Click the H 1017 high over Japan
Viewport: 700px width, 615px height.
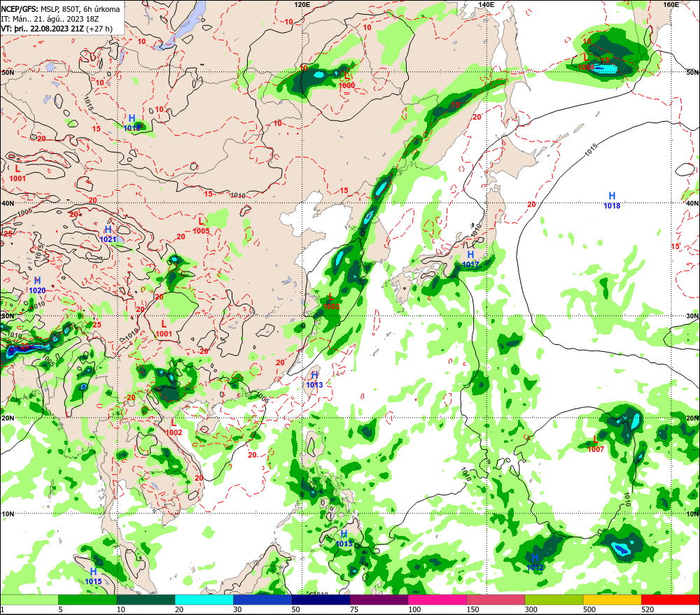click(470, 260)
